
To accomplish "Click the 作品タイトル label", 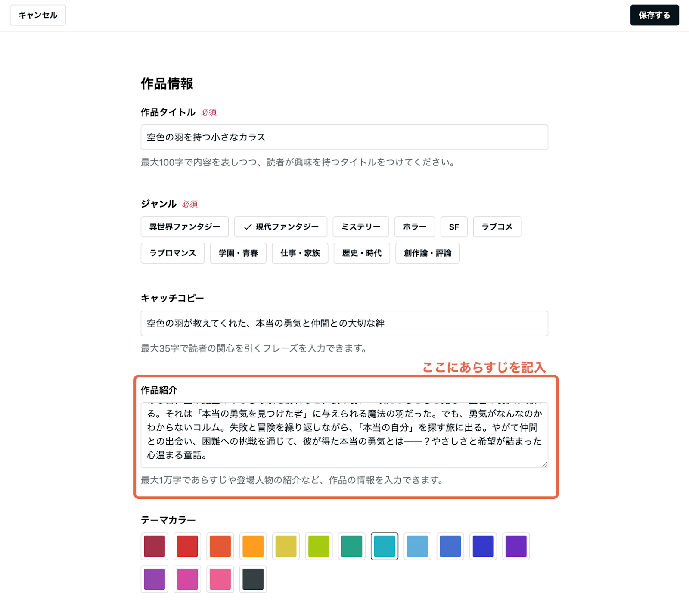I will (x=168, y=112).
